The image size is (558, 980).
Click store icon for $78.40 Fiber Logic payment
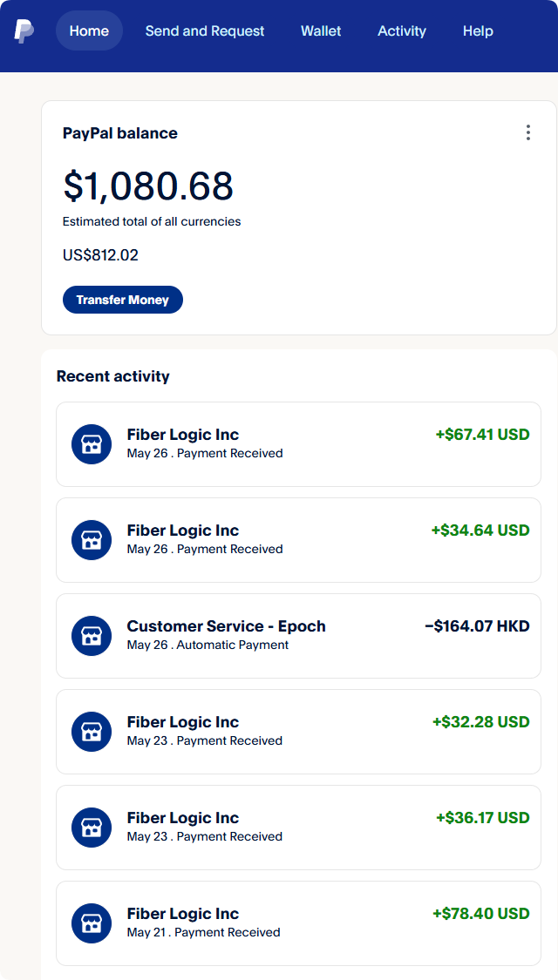(x=92, y=923)
